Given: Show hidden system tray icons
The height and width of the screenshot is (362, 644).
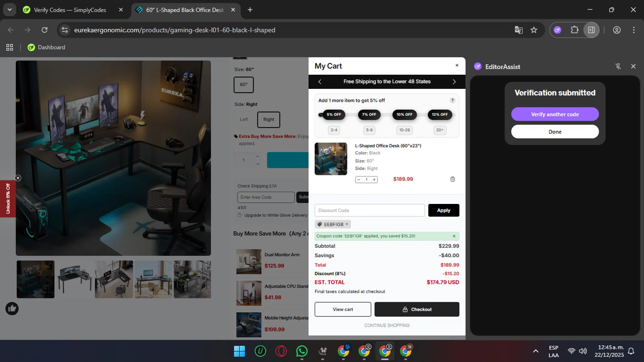Looking at the screenshot, I should (x=535, y=351).
